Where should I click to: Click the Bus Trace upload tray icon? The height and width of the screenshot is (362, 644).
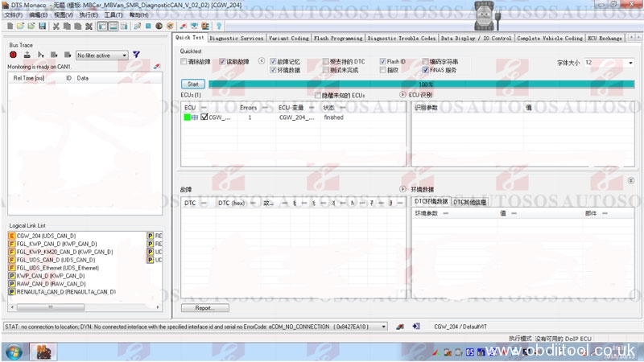click(x=27, y=55)
